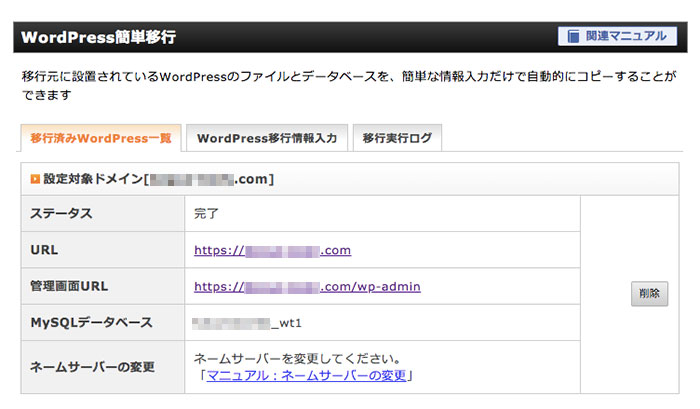Click the ステータス row label
700x409 pixels.
61,213
